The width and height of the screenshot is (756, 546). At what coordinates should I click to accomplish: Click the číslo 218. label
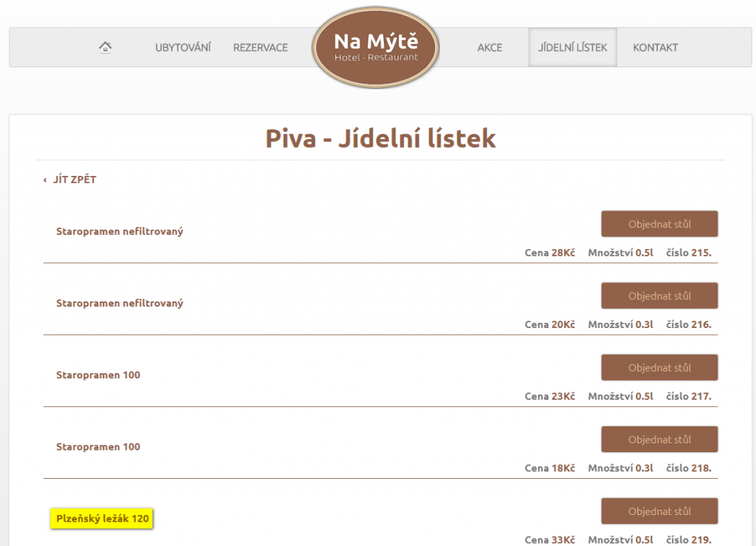(x=689, y=468)
